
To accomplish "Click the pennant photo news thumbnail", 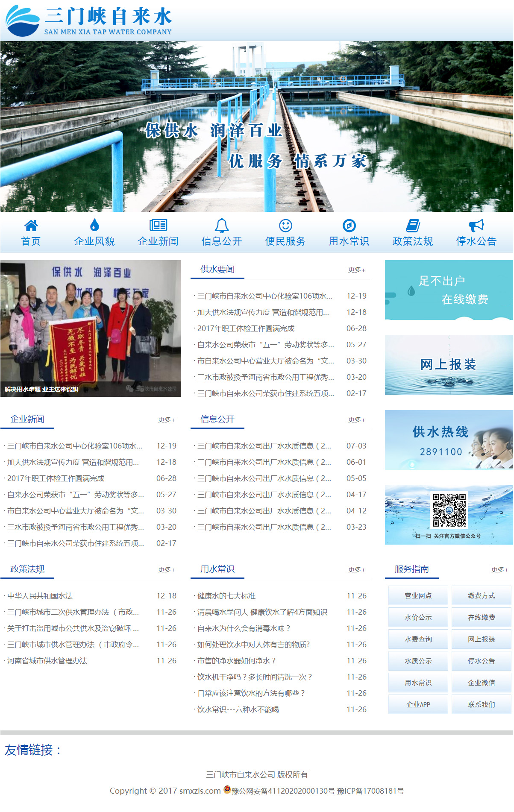I will (91, 328).
